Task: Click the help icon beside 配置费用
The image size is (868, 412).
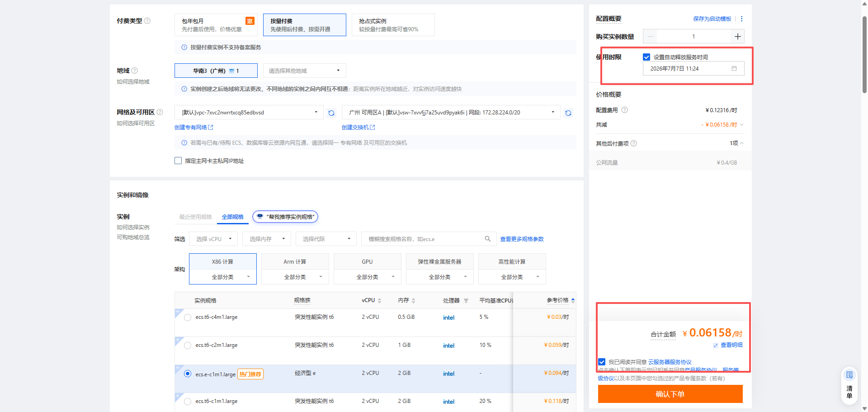Action: [x=625, y=110]
